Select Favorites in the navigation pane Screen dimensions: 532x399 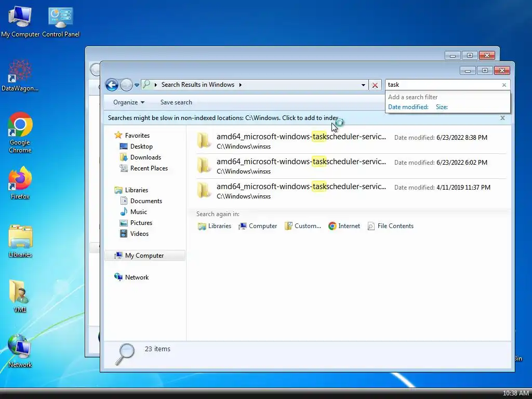tap(132, 136)
